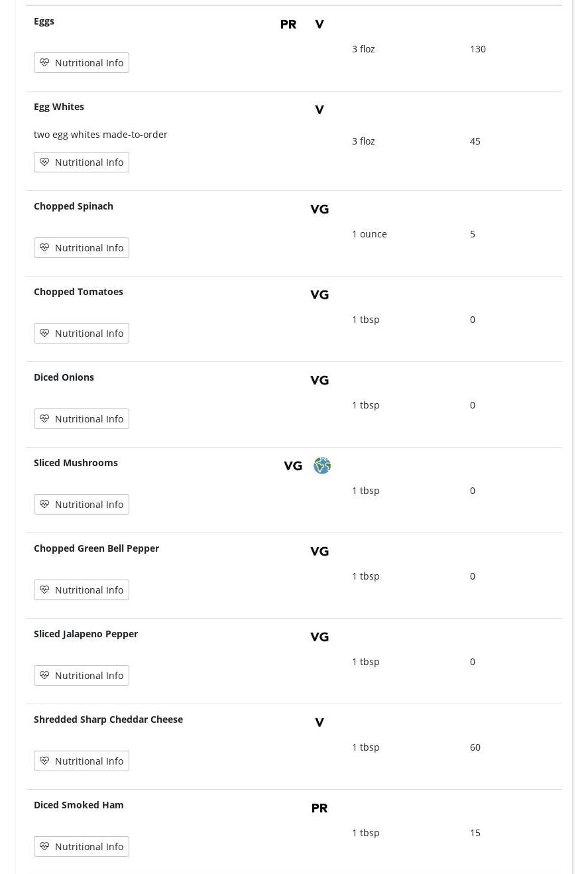Show Nutritional Info for Egg Whites
The image size is (588, 874).
pyautogui.click(x=82, y=162)
